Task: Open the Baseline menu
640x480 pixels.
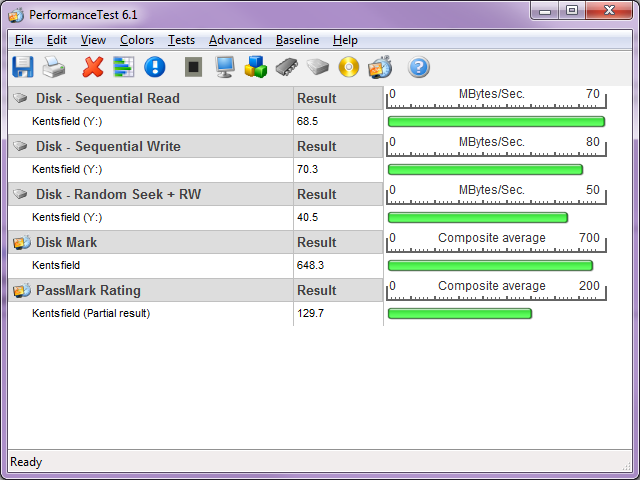Action: tap(297, 40)
